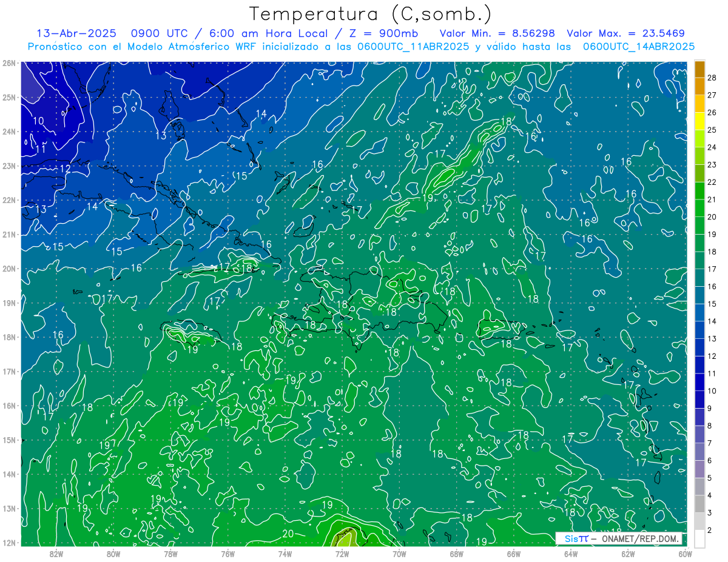
Task: Click the 'Valor Max. = 23.5469' text
Action: [625, 33]
